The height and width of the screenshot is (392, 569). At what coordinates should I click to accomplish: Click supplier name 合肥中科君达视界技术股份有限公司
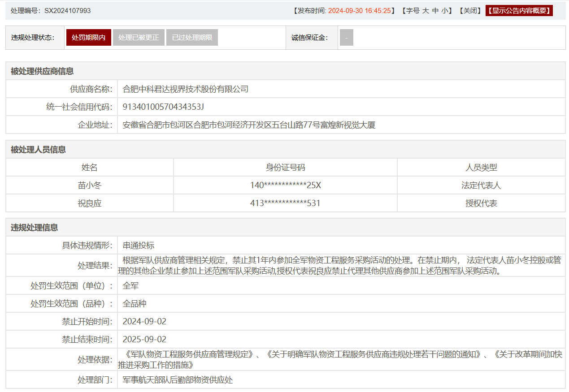click(185, 89)
